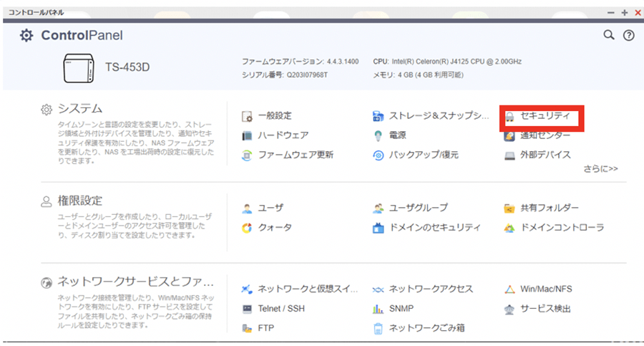Image resolution: width=644 pixels, height=346 pixels.
Task: Click the network services heading globe icon
Action: pos(47,283)
